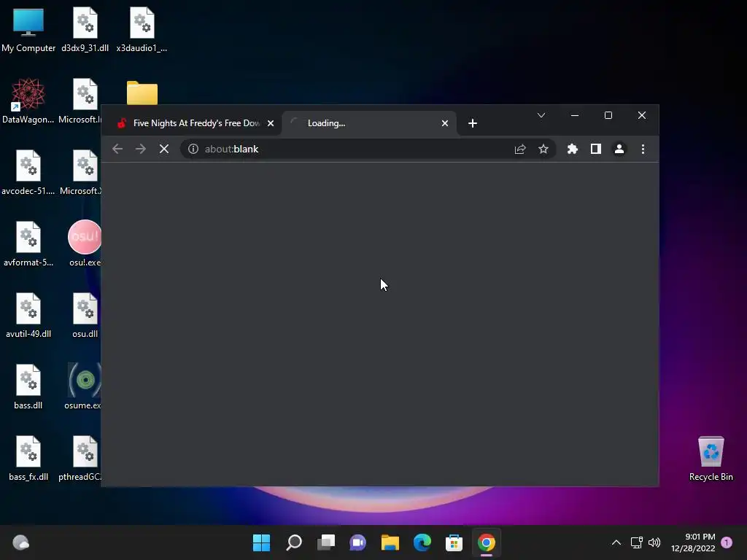Stop loading the page in Chrome
The image size is (747, 560).
point(164,149)
